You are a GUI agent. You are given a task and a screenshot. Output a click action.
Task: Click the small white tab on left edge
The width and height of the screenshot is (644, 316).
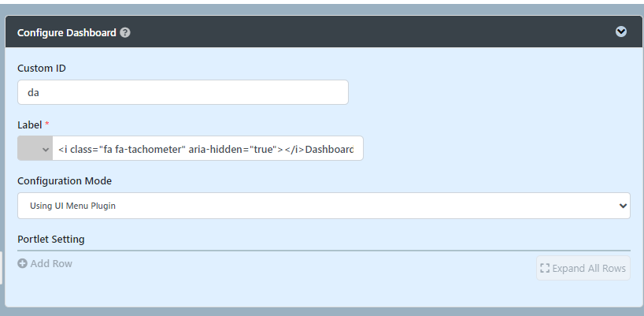2,268
